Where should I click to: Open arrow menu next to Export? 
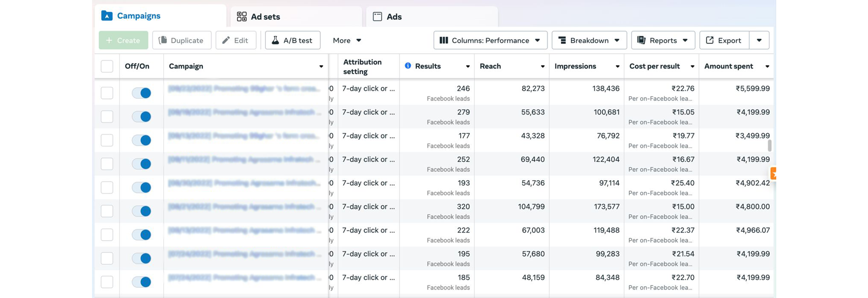[x=759, y=40]
